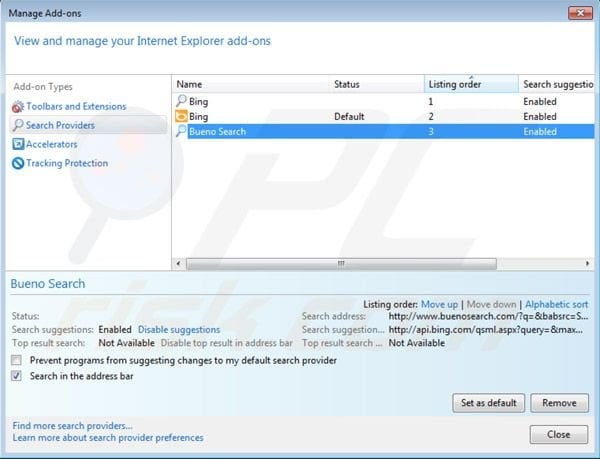Screen dimensions: 600x459
Task: Sort by Listing order column header
Action: (x=470, y=85)
